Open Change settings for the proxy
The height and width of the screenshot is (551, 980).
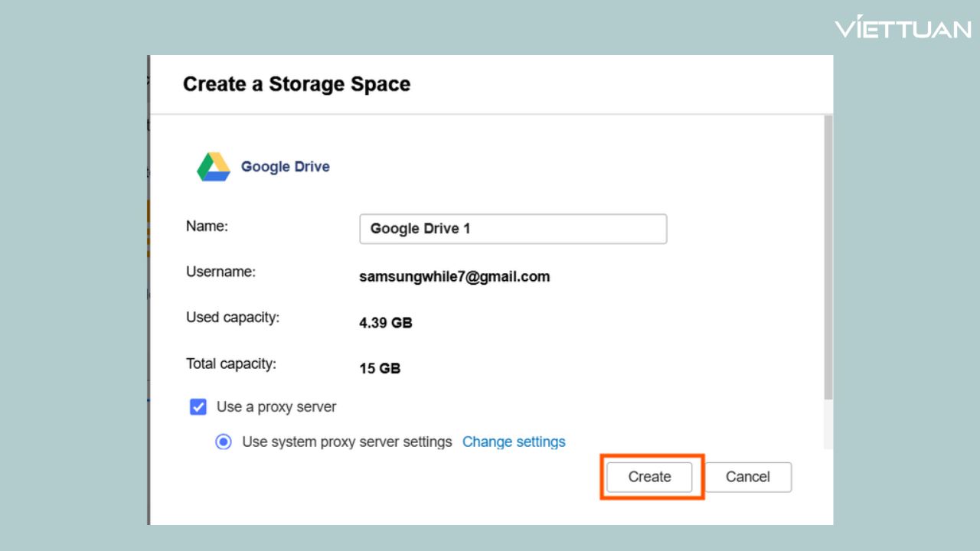pos(514,442)
